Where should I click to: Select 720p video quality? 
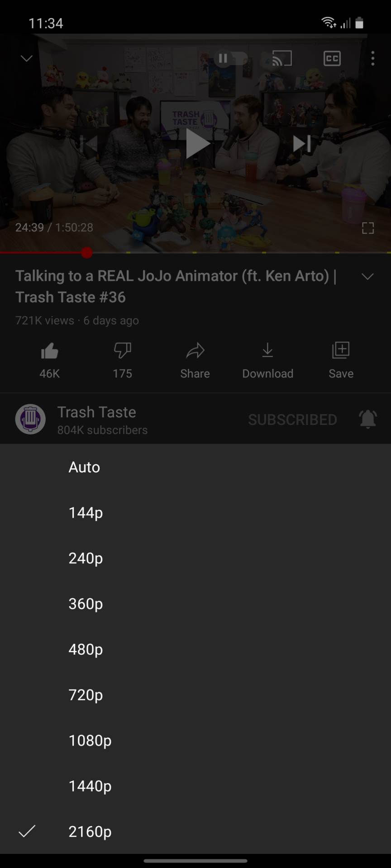[x=85, y=695]
